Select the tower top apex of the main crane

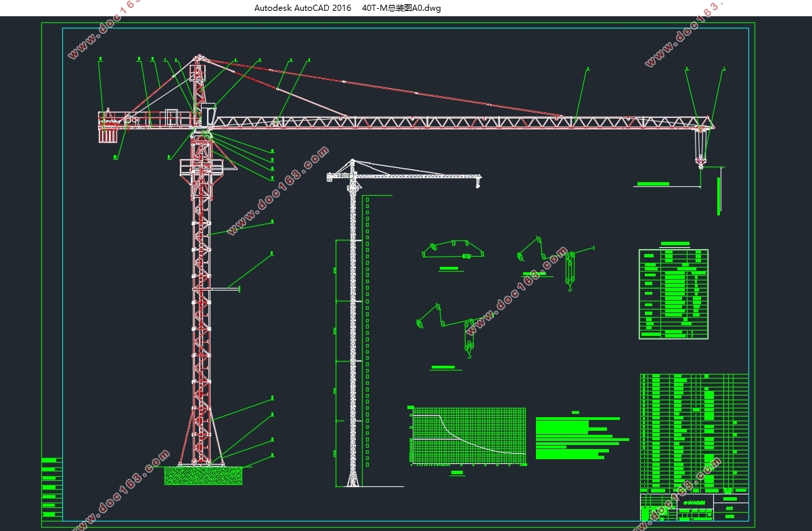tap(198, 60)
